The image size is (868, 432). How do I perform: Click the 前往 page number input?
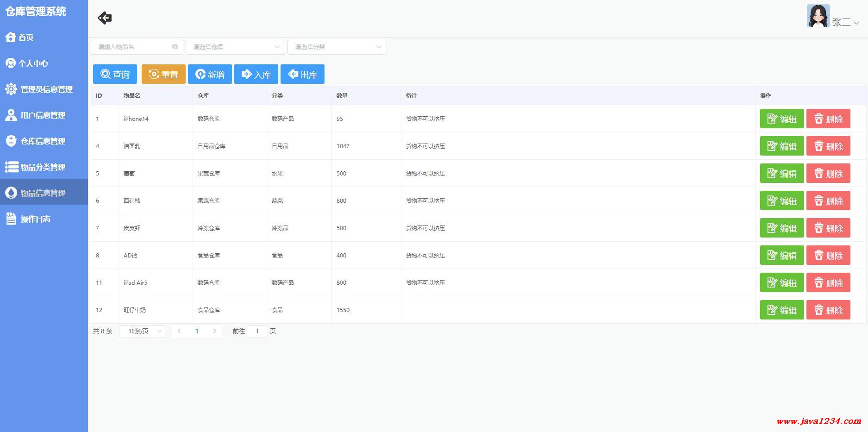point(257,331)
